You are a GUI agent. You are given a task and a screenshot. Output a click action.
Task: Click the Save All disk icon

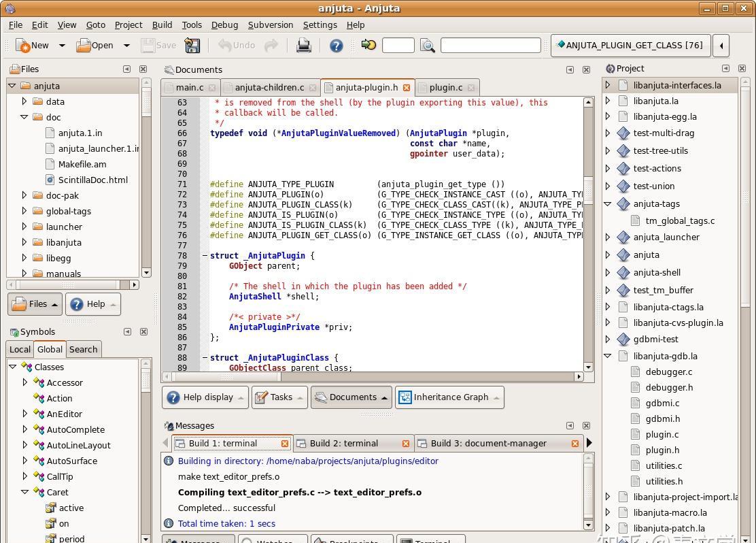pos(192,46)
